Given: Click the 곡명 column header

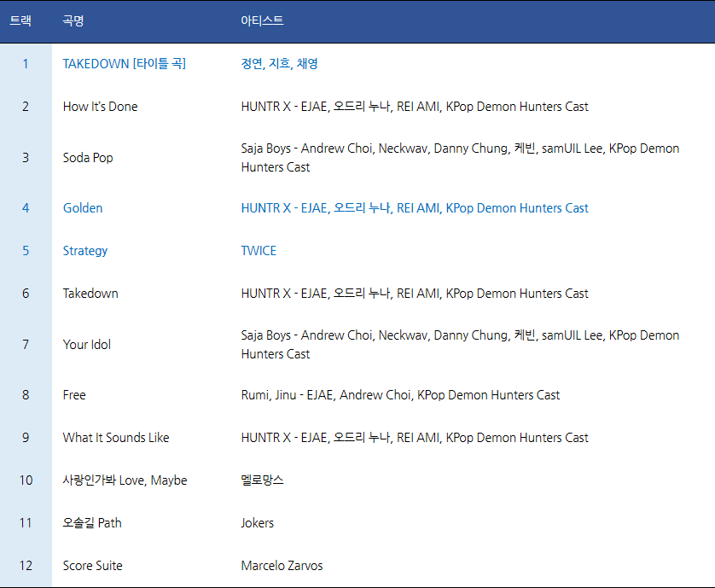Looking at the screenshot, I should coord(73,20).
